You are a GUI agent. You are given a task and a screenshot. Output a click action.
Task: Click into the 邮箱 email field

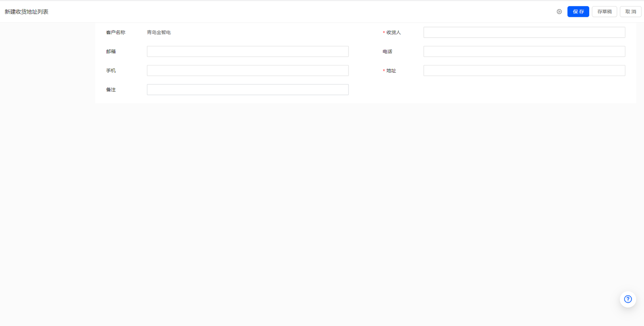pos(248,51)
